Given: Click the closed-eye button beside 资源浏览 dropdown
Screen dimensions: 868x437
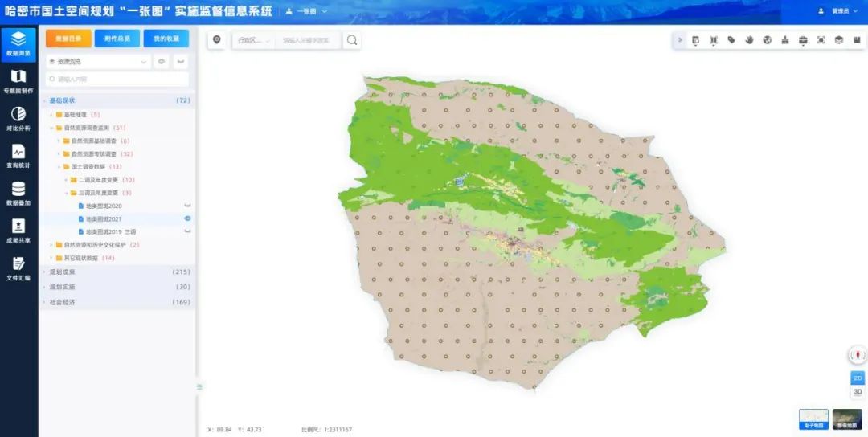Looking at the screenshot, I should (x=181, y=61).
